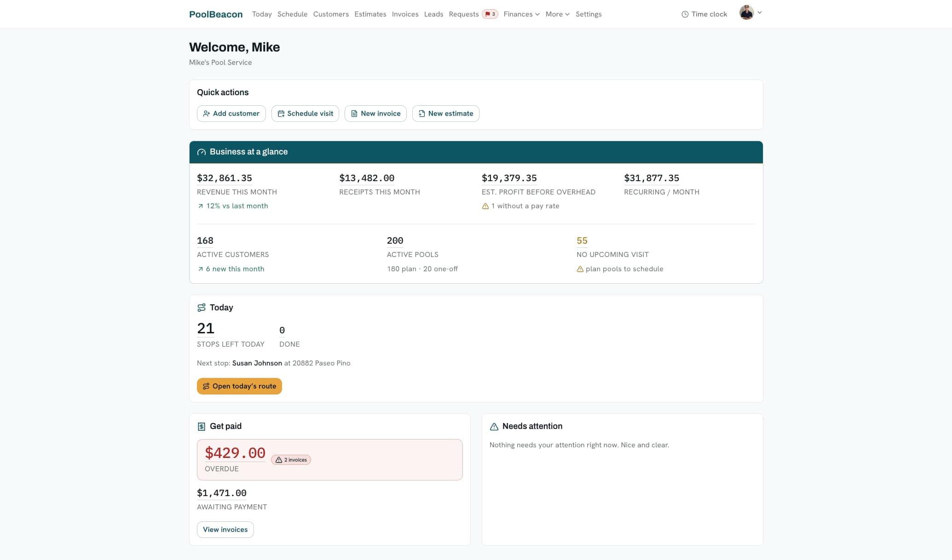Image resolution: width=952 pixels, height=560 pixels.
Task: Click the $31,877.35 recurring per month value
Action: pyautogui.click(x=652, y=178)
